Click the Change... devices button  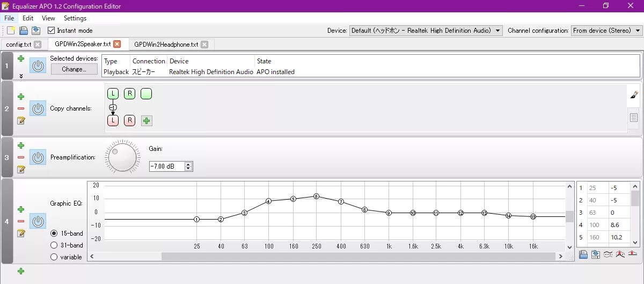click(74, 69)
